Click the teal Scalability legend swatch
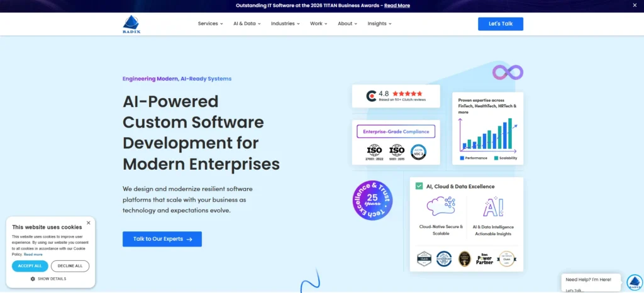Image resolution: width=644 pixels, height=293 pixels. (496, 158)
